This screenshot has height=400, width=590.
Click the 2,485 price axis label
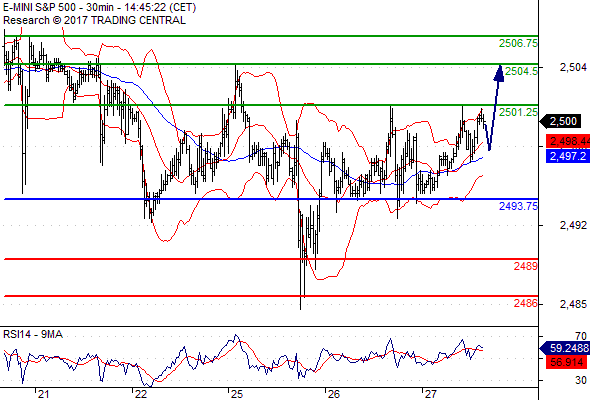pyautogui.click(x=573, y=304)
